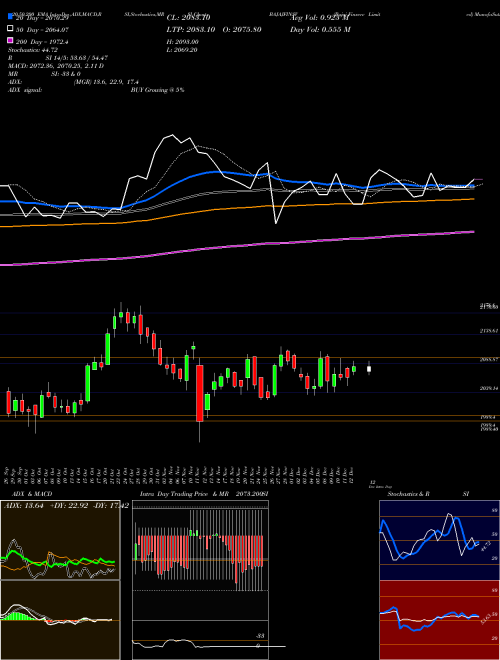Viewport: 500px width, 660px height.
Task: Click the 'Stochastics & RSI' panel title
Action: click(428, 494)
